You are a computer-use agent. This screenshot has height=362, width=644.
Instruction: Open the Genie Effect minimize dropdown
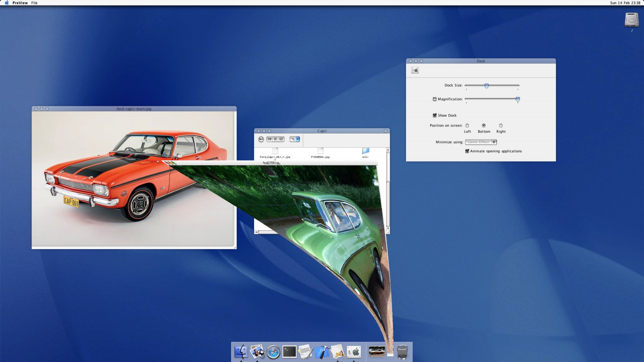pos(481,142)
